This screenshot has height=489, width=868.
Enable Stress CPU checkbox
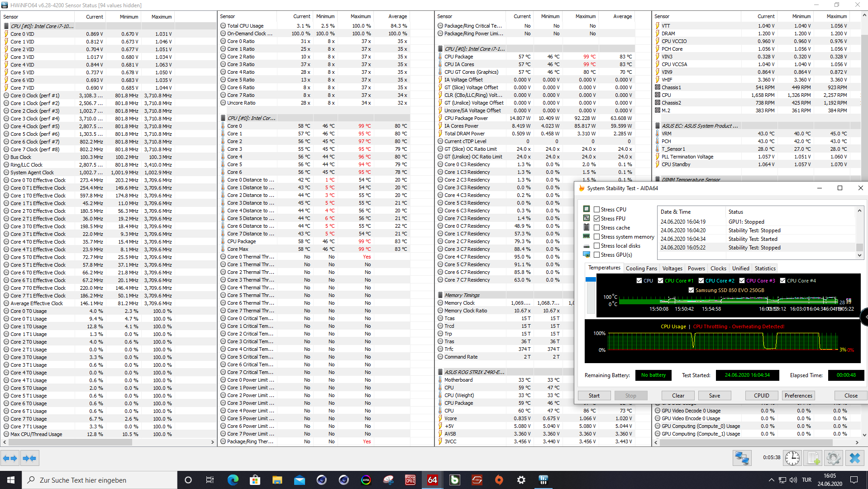pos(597,209)
